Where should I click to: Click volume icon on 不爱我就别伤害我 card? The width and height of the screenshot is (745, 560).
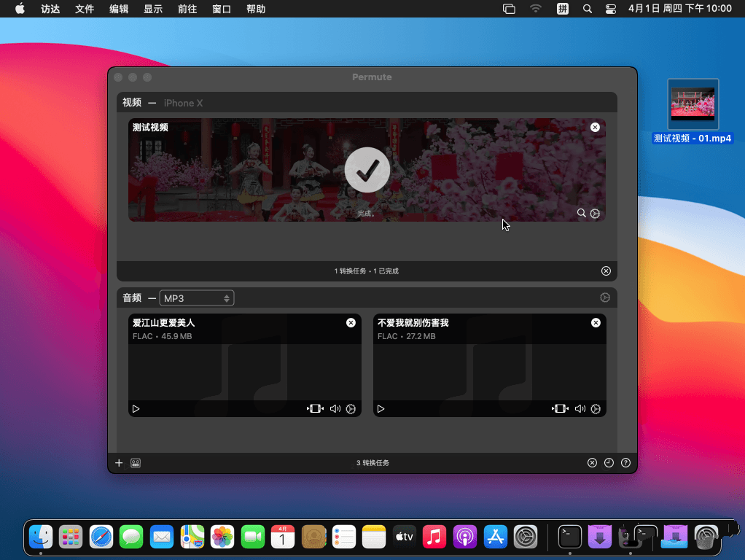580,409
